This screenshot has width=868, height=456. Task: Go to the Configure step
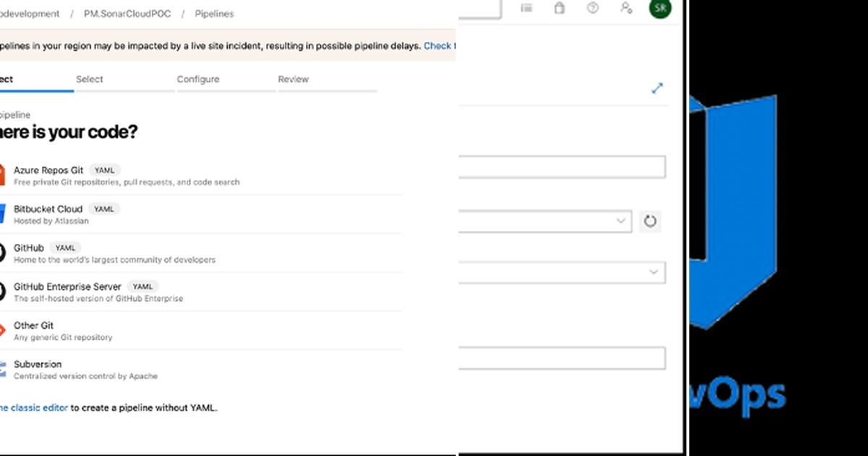(x=198, y=79)
